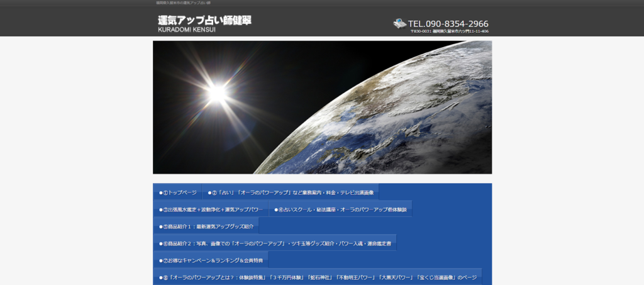Image resolution: width=644 pixels, height=285 pixels.
Task: Open ⑥商品紹介2 写真、画像でのオーラのパワーアップ
Action: point(276,243)
